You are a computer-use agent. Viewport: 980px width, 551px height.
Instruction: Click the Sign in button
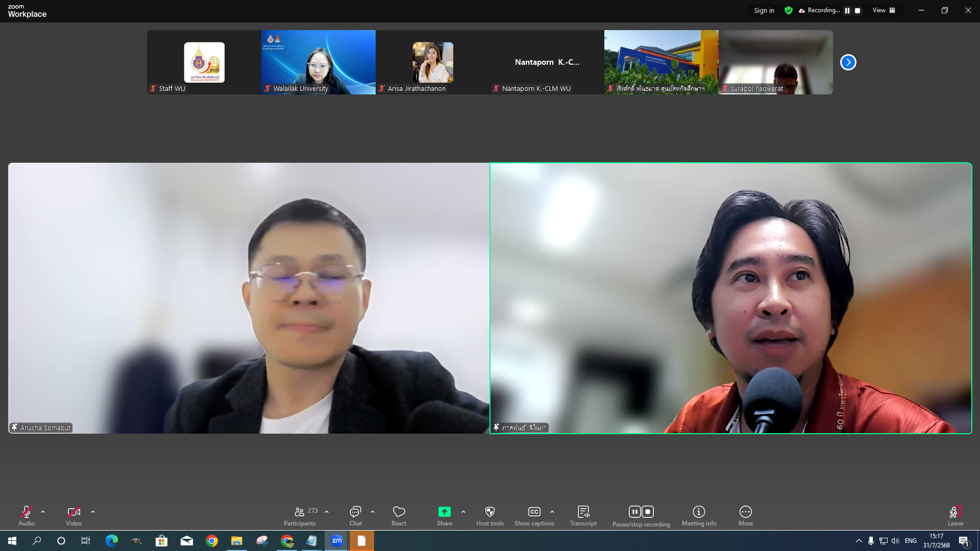pos(763,10)
